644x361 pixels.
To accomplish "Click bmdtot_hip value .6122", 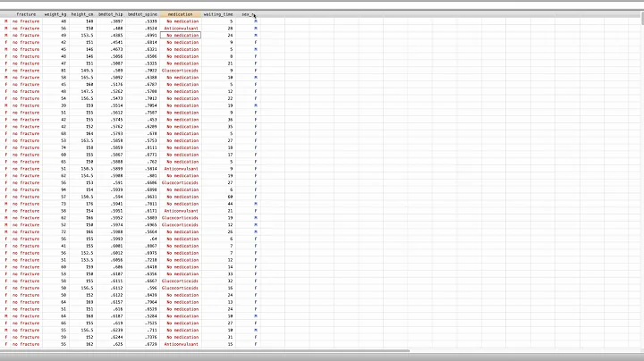I will coord(117,295).
